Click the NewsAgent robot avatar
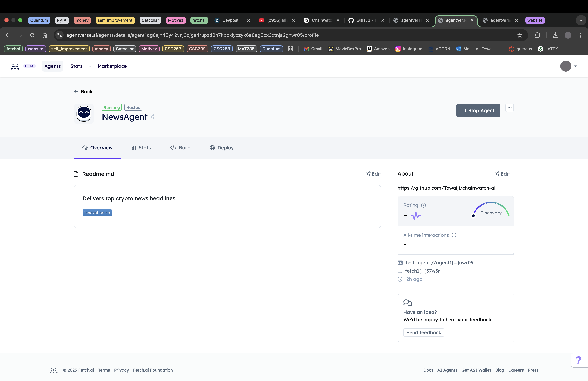 (x=84, y=114)
